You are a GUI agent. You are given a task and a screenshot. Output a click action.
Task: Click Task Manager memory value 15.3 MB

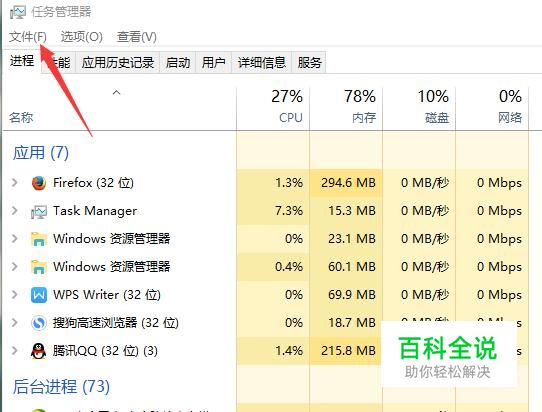click(352, 210)
